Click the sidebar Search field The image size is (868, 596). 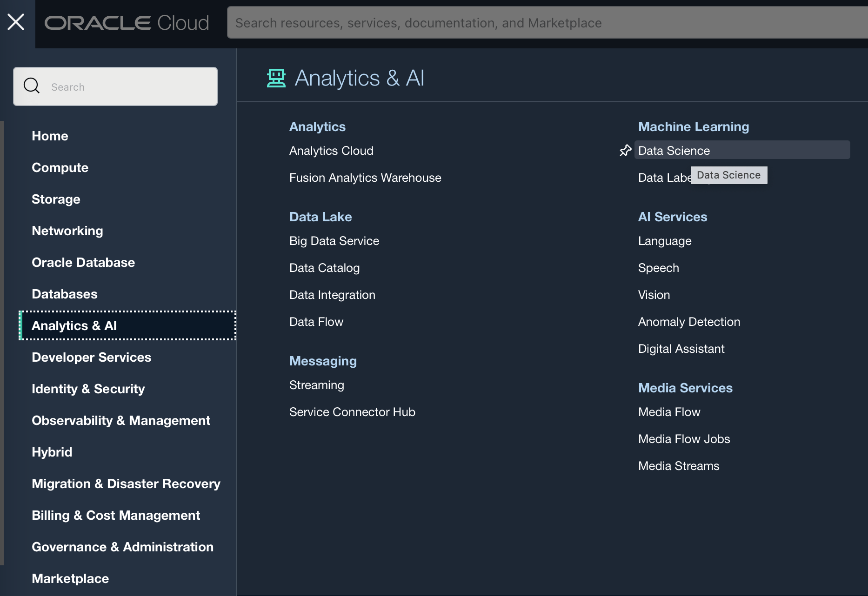[x=116, y=86]
